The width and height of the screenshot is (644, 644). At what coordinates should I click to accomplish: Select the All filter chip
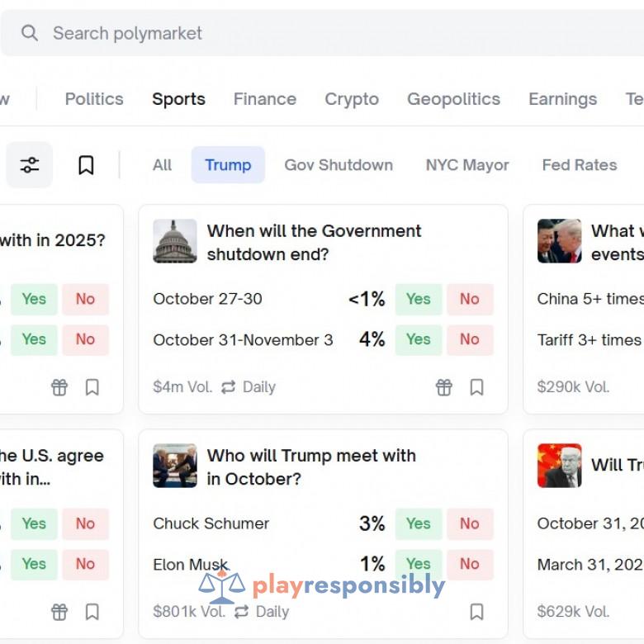point(162,165)
